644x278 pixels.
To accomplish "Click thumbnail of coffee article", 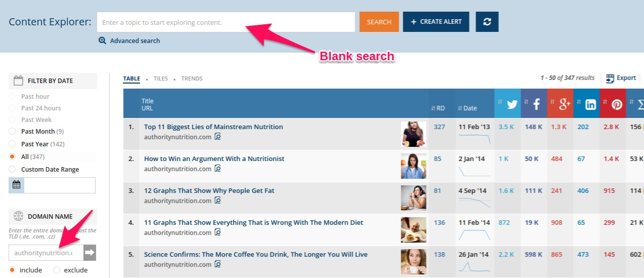I will coord(414,262).
